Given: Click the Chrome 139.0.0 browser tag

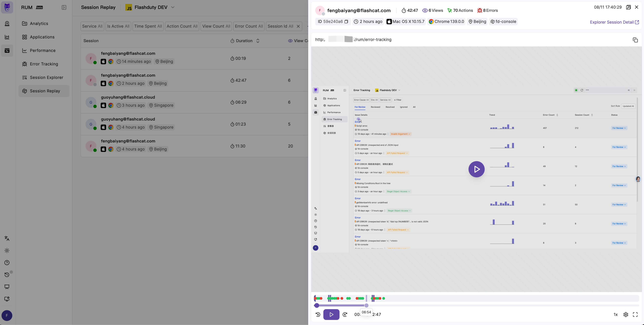Looking at the screenshot, I should click(446, 22).
